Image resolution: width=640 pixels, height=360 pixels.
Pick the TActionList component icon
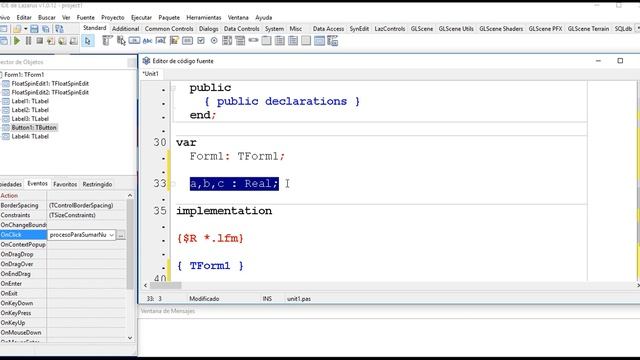333,41
